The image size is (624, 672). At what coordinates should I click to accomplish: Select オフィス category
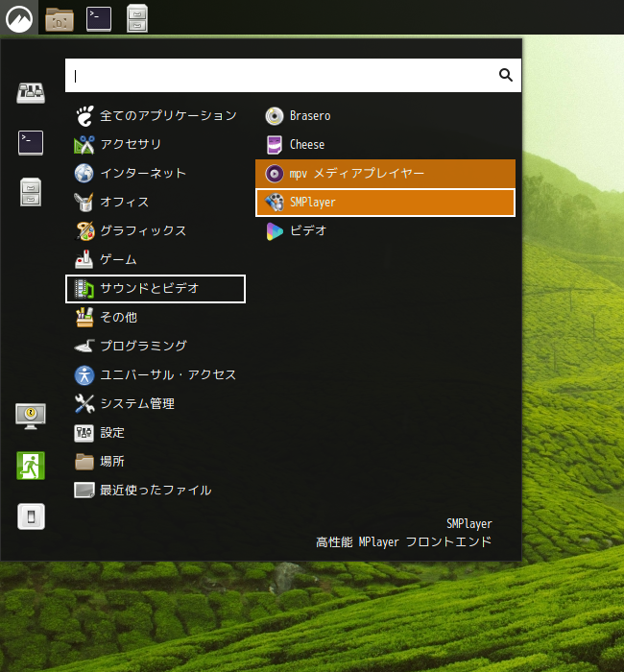[x=156, y=202]
